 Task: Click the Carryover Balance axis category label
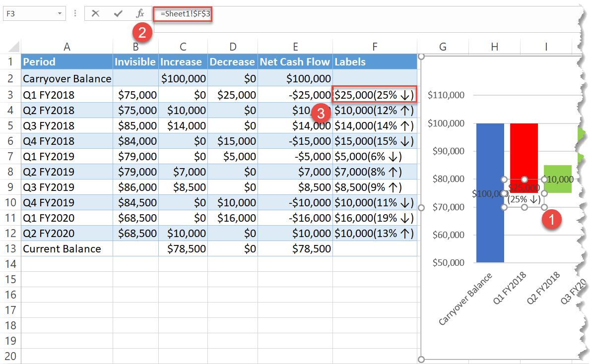click(x=466, y=299)
